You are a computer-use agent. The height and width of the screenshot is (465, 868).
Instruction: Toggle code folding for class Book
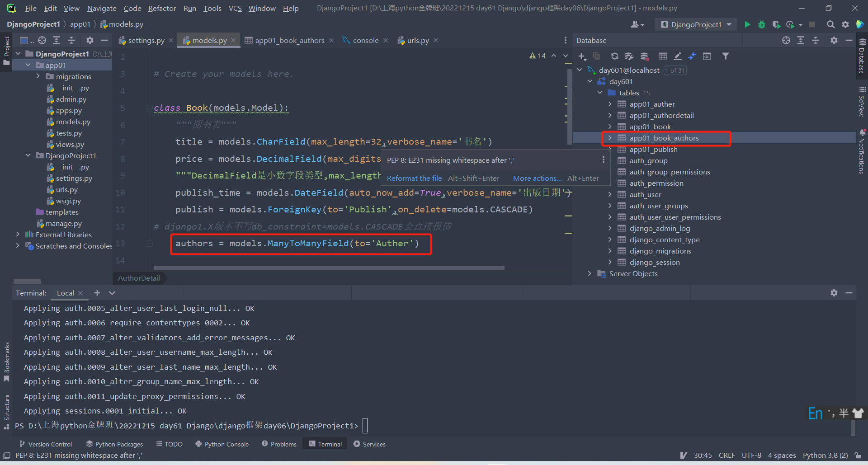point(149,108)
